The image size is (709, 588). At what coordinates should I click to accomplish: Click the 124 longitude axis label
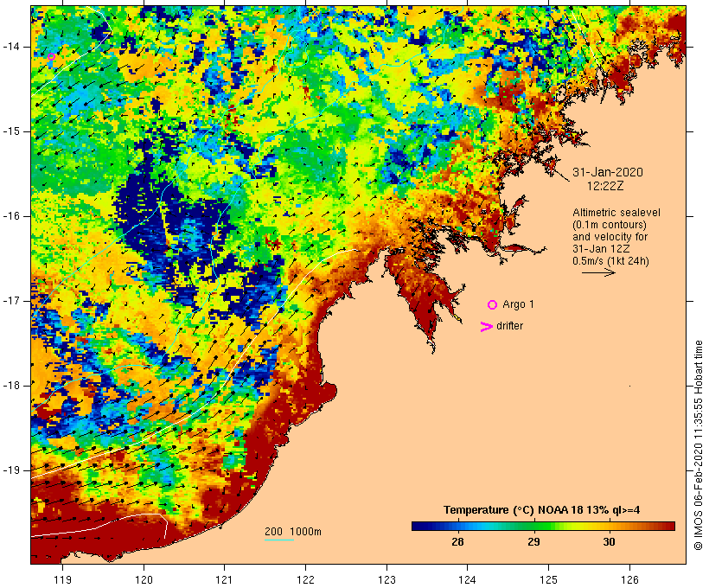[467, 579]
